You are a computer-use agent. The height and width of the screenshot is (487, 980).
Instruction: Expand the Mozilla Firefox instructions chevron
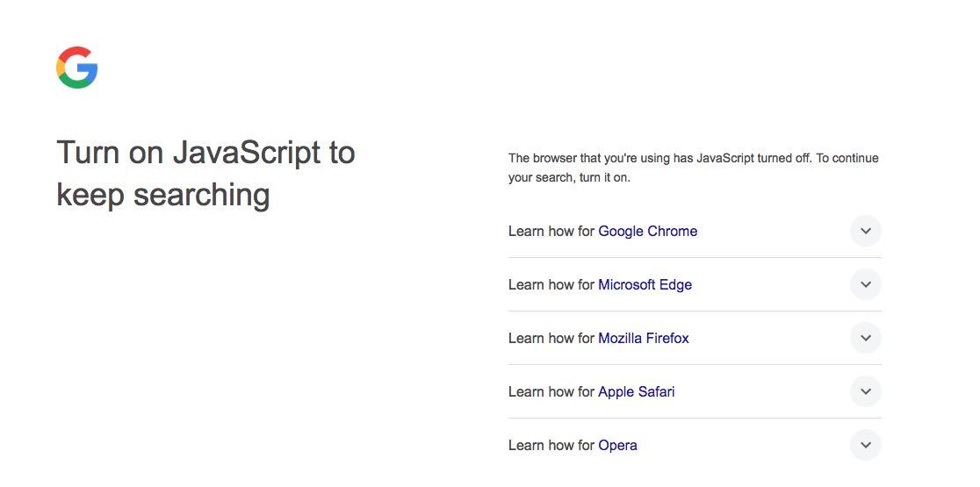pyautogui.click(x=866, y=339)
